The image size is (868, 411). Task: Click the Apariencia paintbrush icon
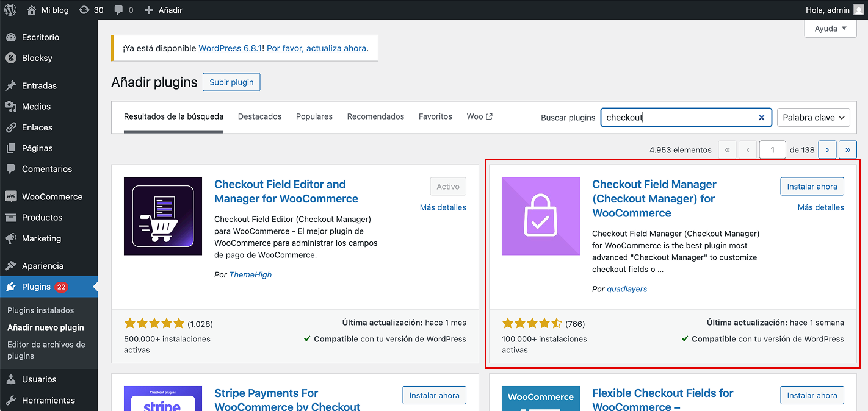click(11, 266)
